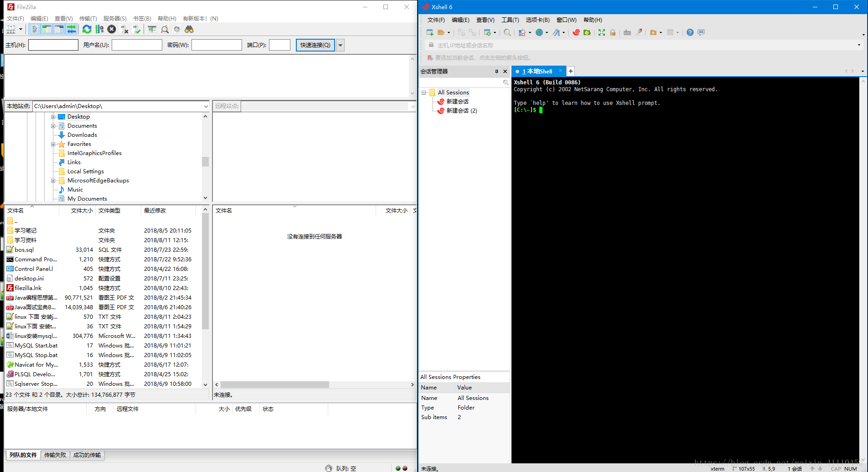Click FileZilla disconnect from server icon
This screenshot has width=868, height=472.
124,29
